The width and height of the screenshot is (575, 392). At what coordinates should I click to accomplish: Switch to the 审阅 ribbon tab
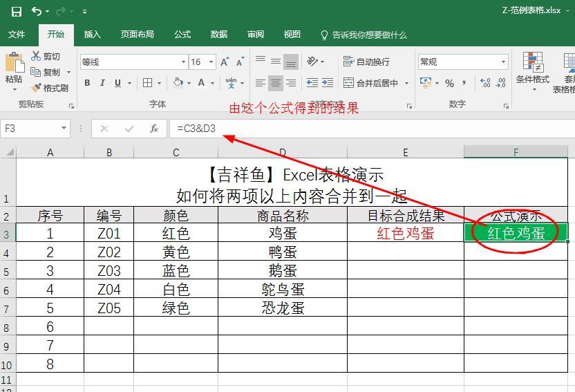256,35
